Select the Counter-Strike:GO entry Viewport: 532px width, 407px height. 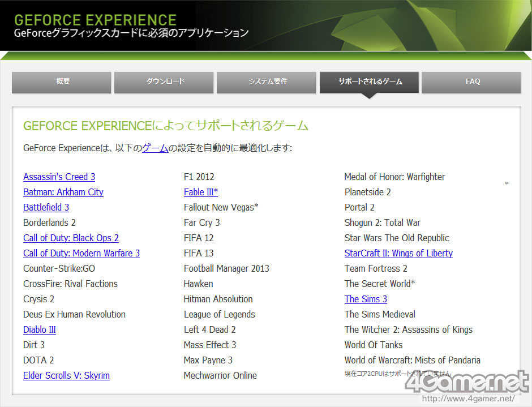[59, 268]
